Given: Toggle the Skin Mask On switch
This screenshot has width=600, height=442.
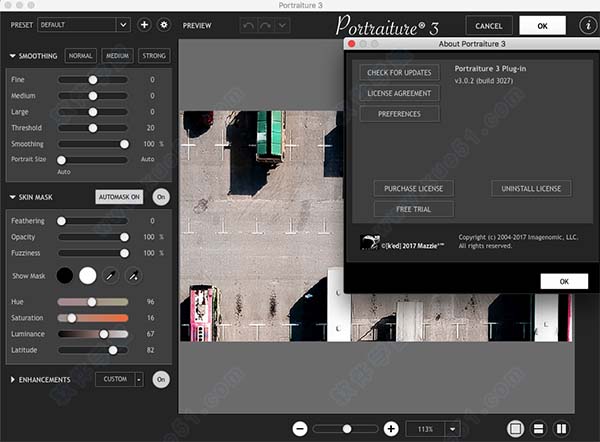Looking at the screenshot, I should tap(161, 197).
